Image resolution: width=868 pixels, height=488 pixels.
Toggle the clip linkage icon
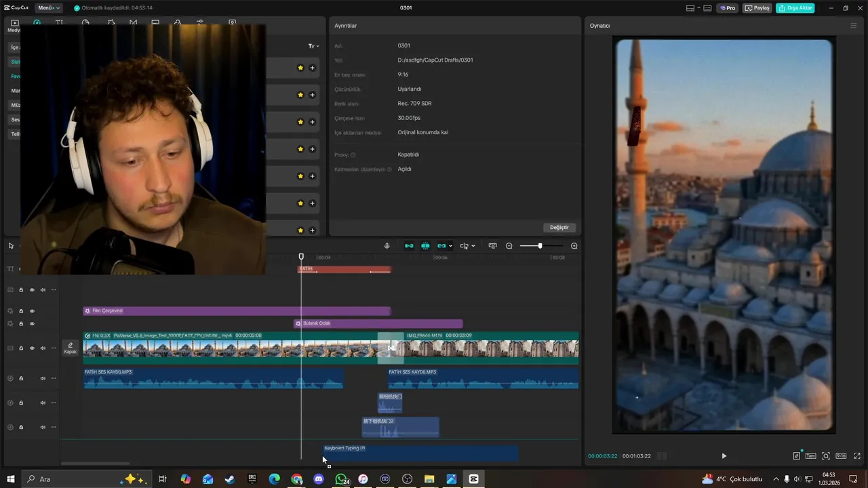pos(441,246)
